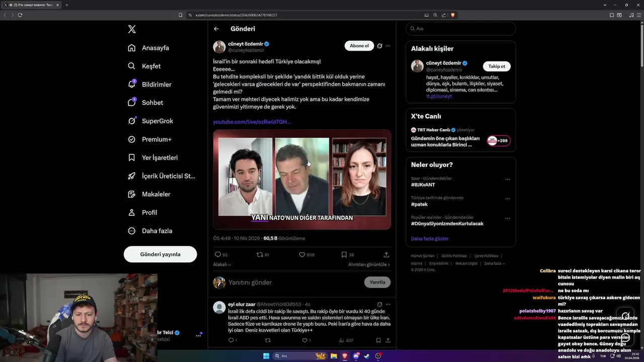Viewport: 644px width, 362px height.
Task: Click the browser address bar URL
Action: point(236,15)
